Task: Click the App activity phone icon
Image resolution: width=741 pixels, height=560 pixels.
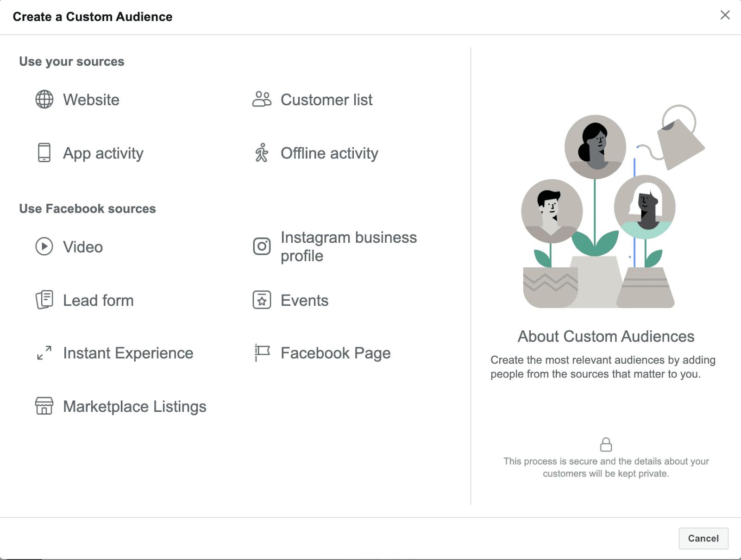Action: tap(44, 153)
